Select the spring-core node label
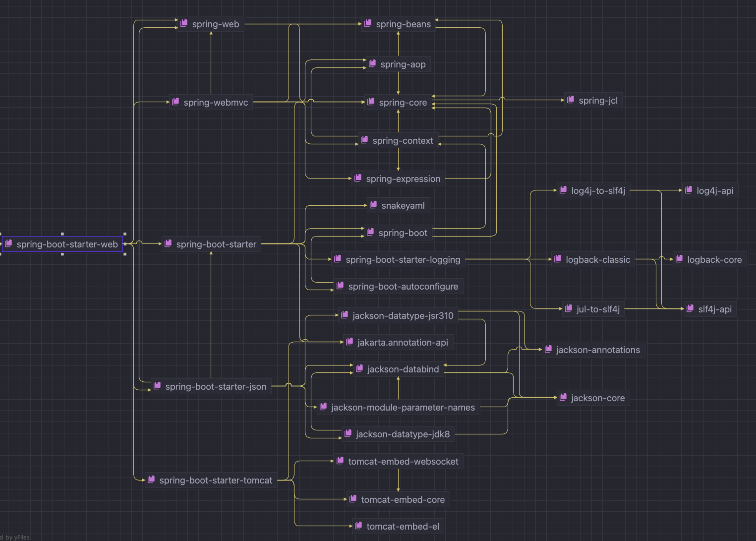 403,103
